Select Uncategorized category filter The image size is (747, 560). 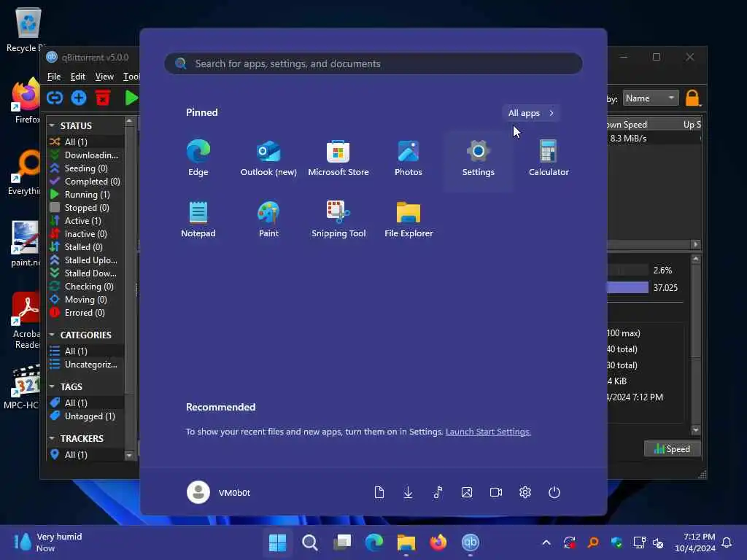86,365
